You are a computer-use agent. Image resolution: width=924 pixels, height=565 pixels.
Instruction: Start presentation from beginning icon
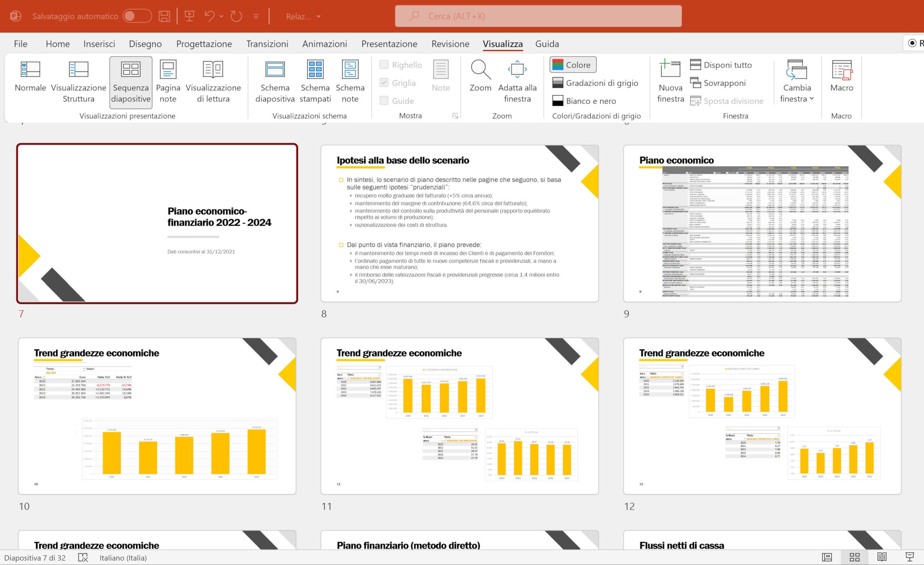tap(189, 16)
